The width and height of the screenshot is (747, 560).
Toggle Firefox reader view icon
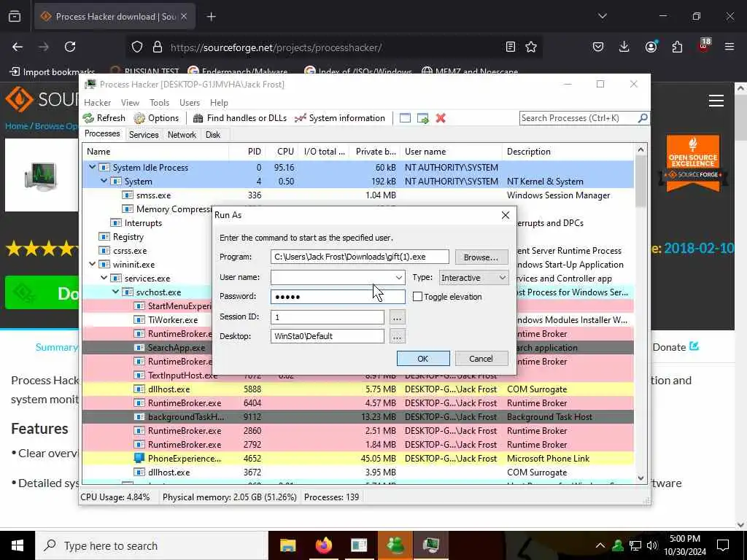pyautogui.click(x=510, y=47)
